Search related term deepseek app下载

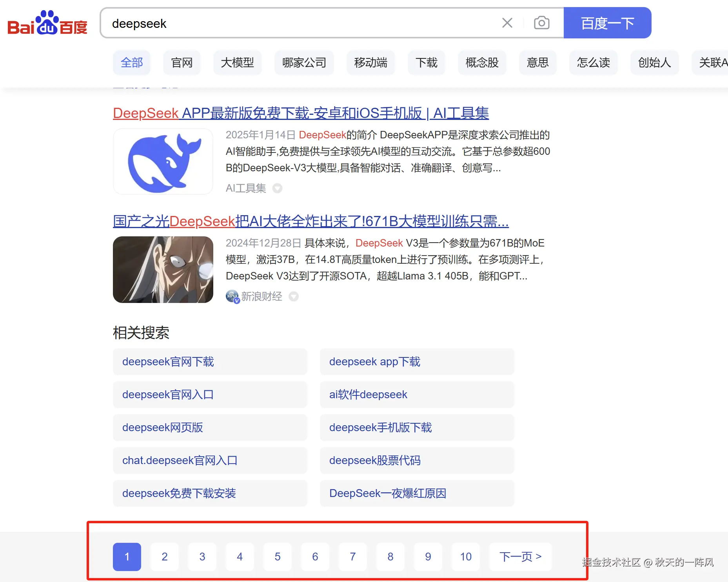pyautogui.click(x=417, y=361)
